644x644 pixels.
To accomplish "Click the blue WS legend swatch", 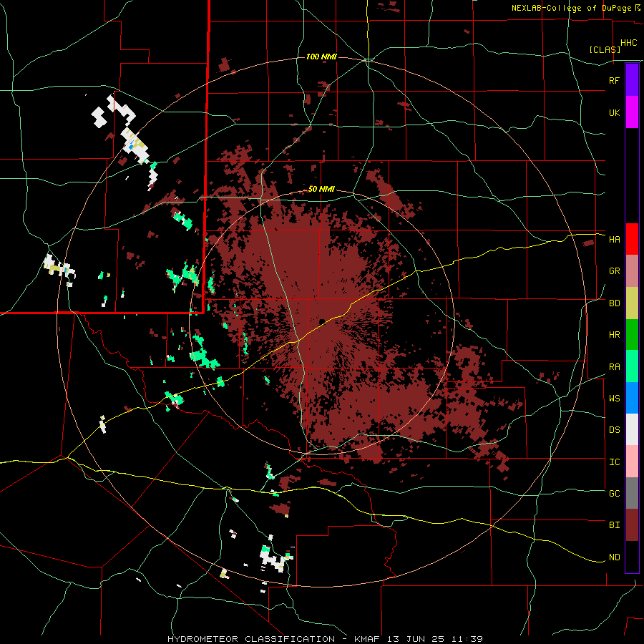I will pos(632,398).
